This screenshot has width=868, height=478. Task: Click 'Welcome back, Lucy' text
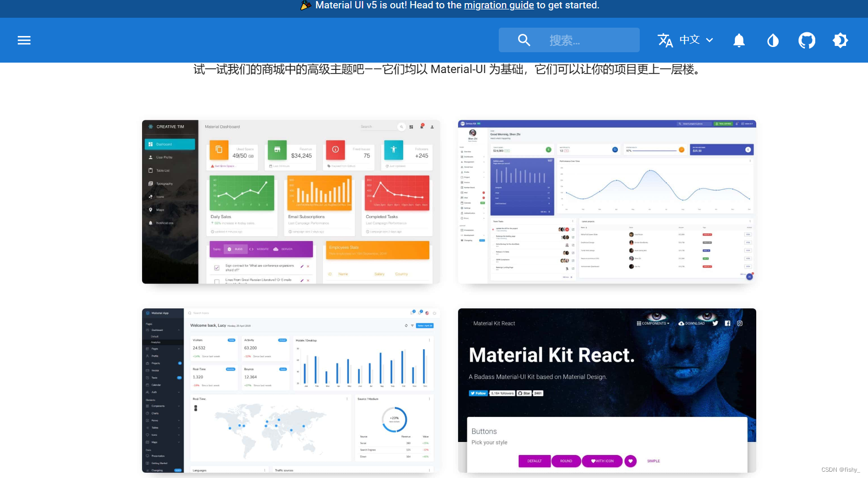point(208,326)
